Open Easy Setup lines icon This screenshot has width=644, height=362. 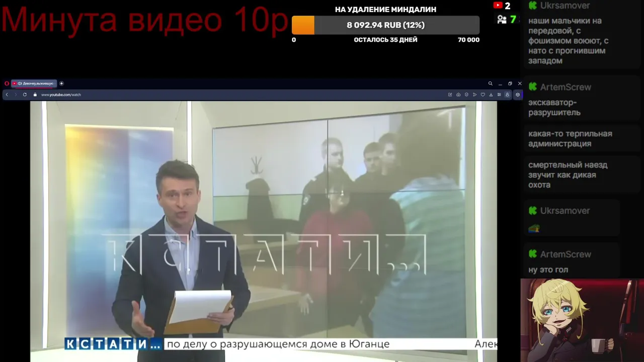point(499,95)
